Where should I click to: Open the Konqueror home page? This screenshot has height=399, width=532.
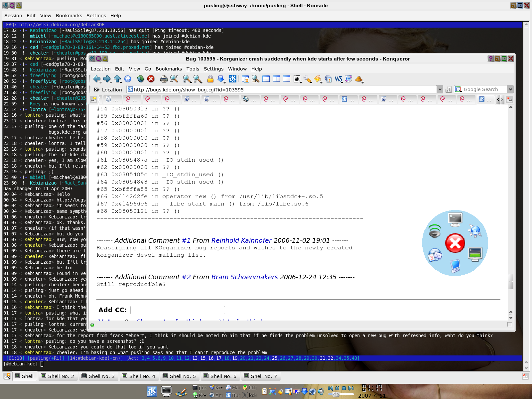coord(128,79)
